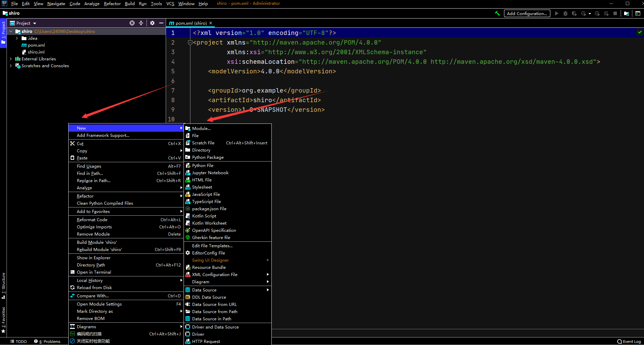This screenshot has height=345, width=644.
Task: Click the Run triangle icon in toolbar
Action: [x=557, y=13]
